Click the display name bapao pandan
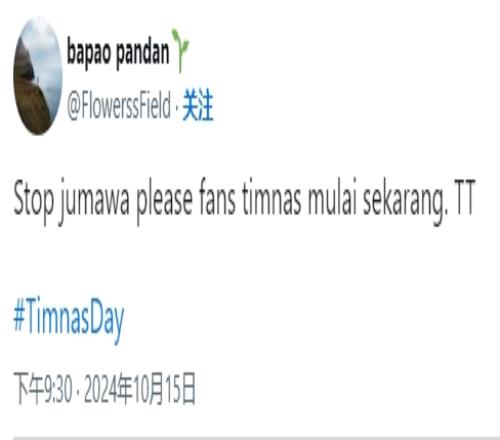The width and height of the screenshot is (500, 440). pyautogui.click(x=118, y=53)
